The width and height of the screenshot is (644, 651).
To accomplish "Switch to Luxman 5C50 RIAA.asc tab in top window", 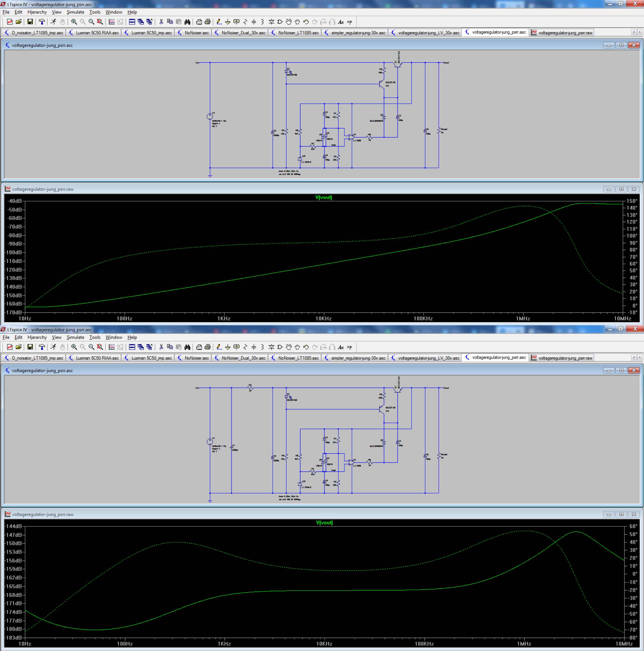I will [x=94, y=33].
